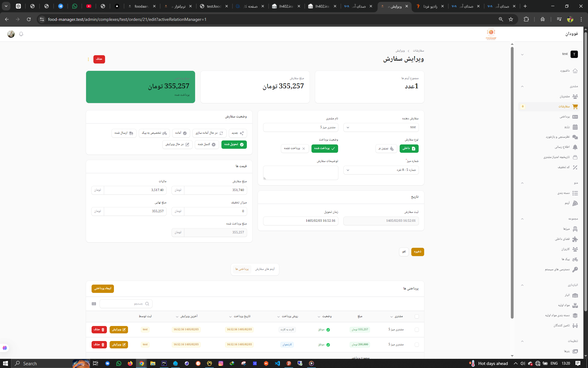The image size is (588, 368).
Task: Switch to the foodaan browser tab
Action: [141, 6]
